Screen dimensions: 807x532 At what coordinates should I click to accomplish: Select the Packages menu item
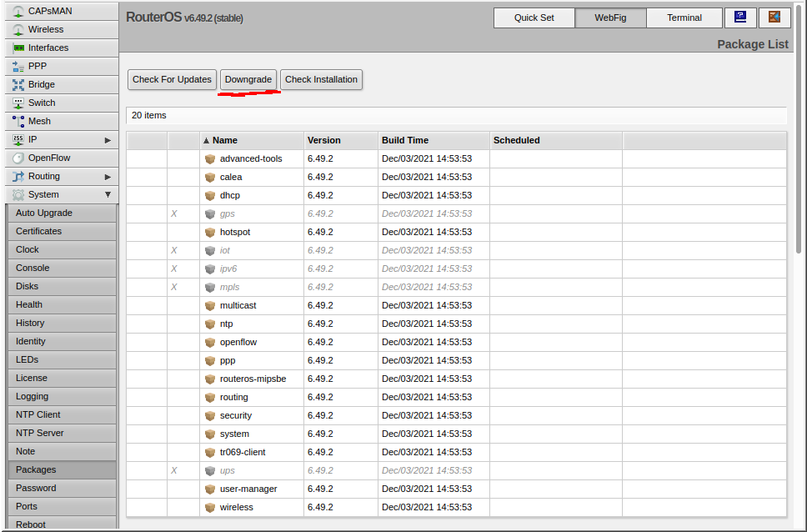[63, 469]
